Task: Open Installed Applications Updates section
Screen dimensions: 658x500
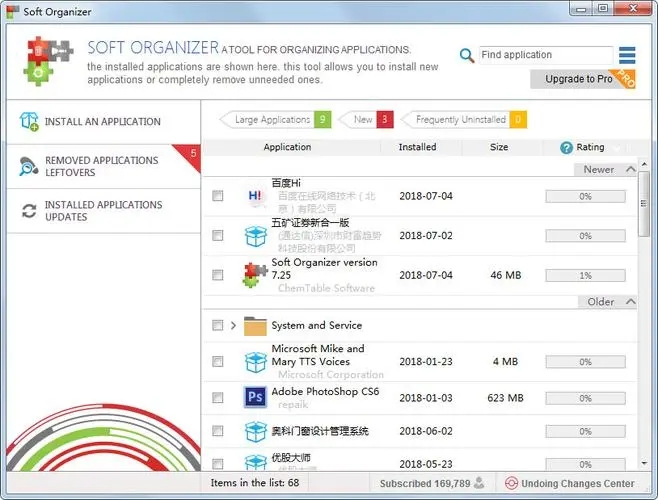Action: 103,211
